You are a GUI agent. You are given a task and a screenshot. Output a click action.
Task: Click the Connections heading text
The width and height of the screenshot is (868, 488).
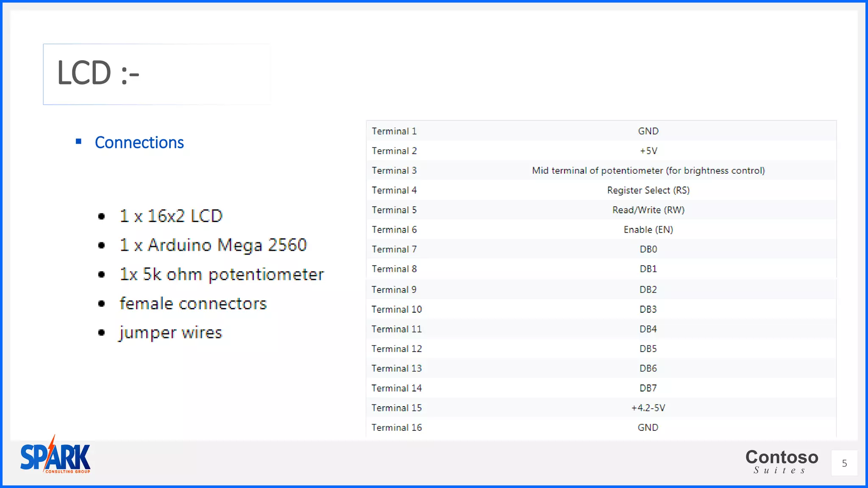point(139,143)
